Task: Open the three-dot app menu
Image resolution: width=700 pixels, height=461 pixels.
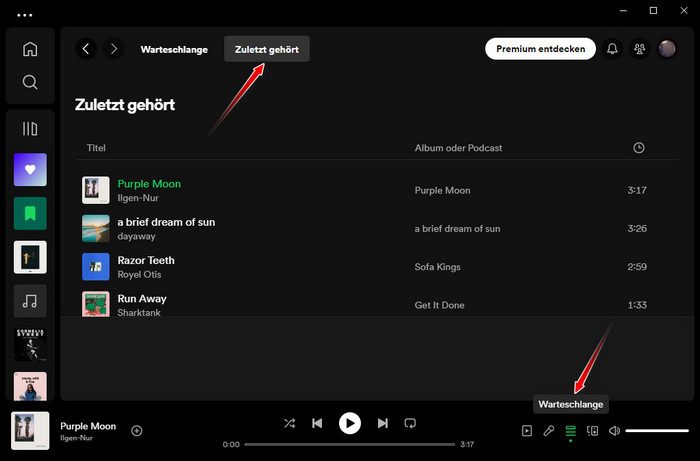Action: pyautogui.click(x=25, y=15)
